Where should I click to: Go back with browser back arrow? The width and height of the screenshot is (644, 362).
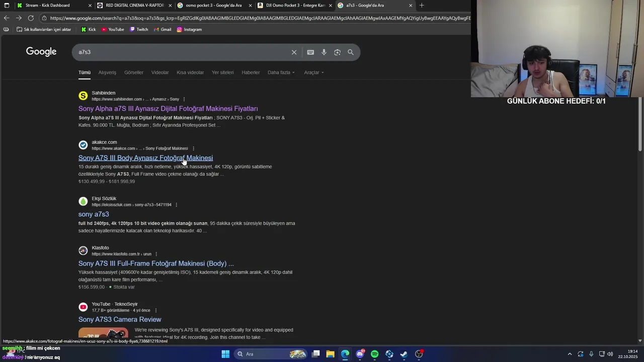click(6, 18)
